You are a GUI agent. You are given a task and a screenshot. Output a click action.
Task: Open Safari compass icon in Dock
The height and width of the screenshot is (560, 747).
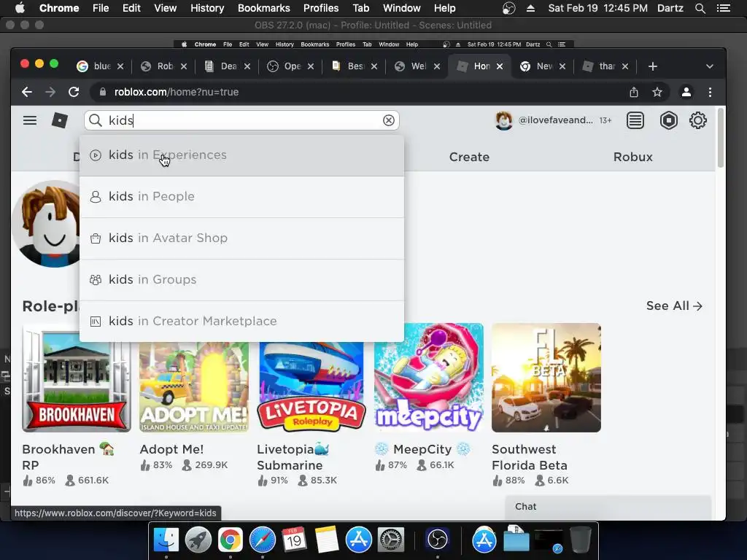click(x=263, y=540)
